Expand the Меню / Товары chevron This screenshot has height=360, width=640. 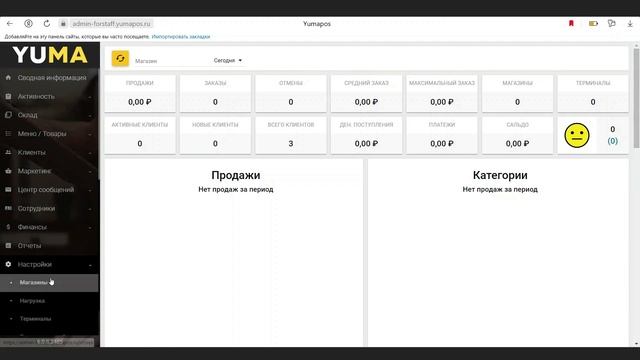tap(90, 134)
